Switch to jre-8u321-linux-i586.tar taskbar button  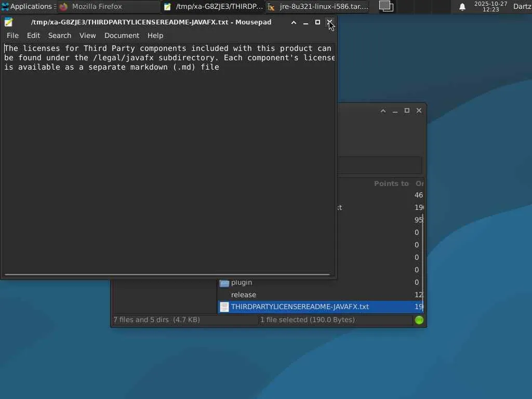pos(317,6)
